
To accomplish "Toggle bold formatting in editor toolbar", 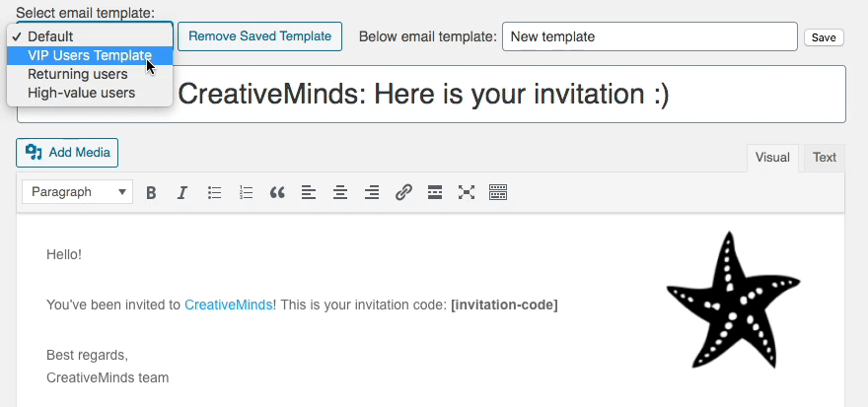I will click(x=151, y=193).
